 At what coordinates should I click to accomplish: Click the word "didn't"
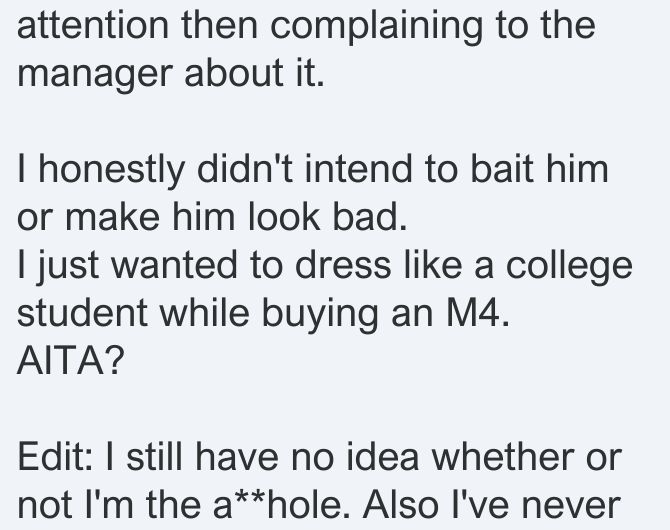245,168
